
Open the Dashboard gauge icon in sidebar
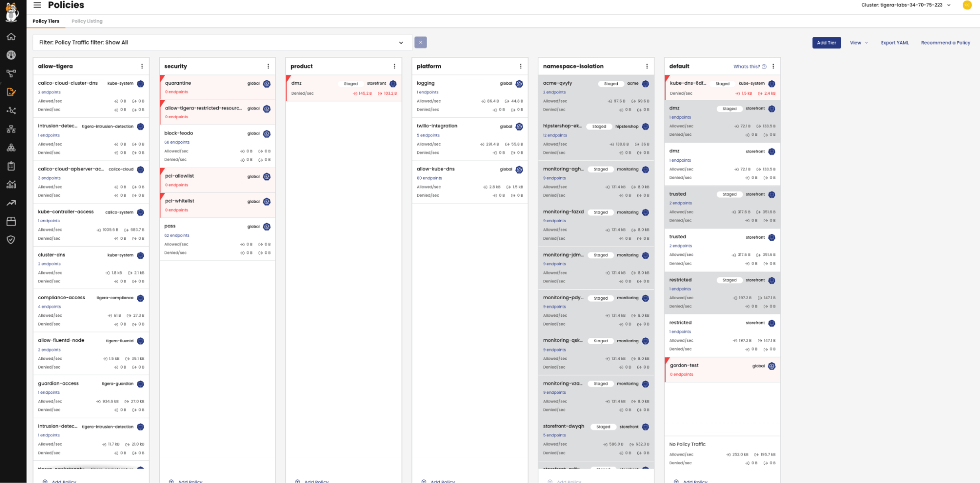[11, 55]
